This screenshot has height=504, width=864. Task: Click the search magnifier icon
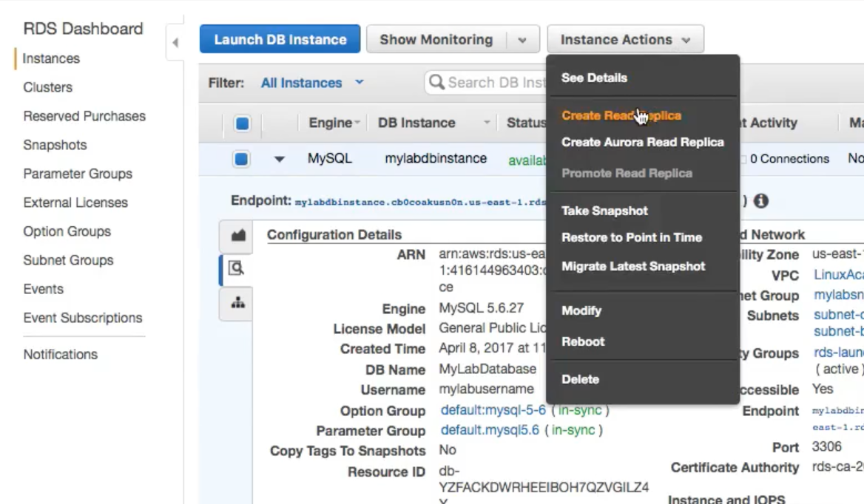(436, 83)
